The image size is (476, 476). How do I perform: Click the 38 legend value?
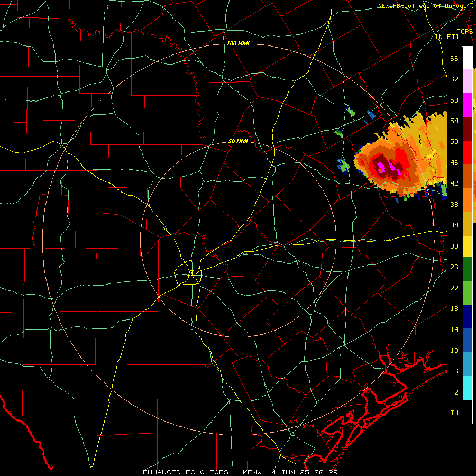(454, 204)
